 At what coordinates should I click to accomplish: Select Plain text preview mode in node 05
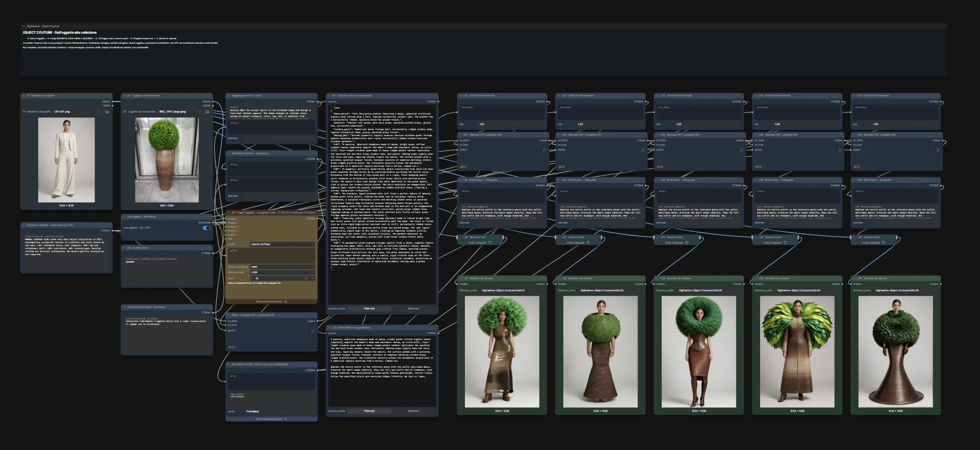370,308
